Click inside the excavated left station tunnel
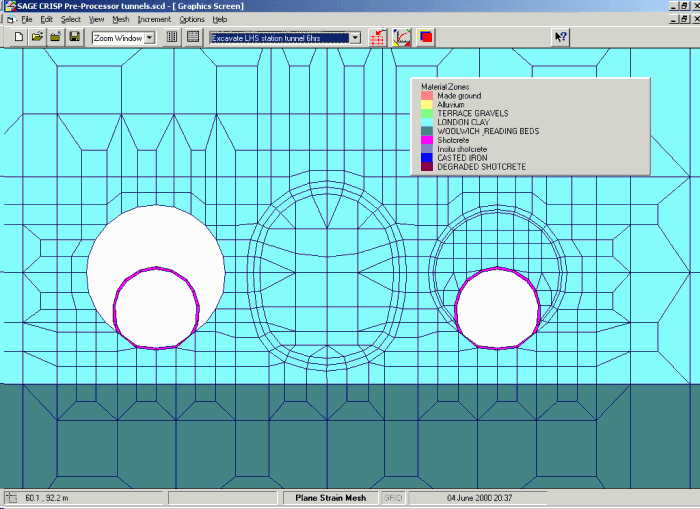Image resolution: width=700 pixels, height=509 pixels. pyautogui.click(x=156, y=237)
